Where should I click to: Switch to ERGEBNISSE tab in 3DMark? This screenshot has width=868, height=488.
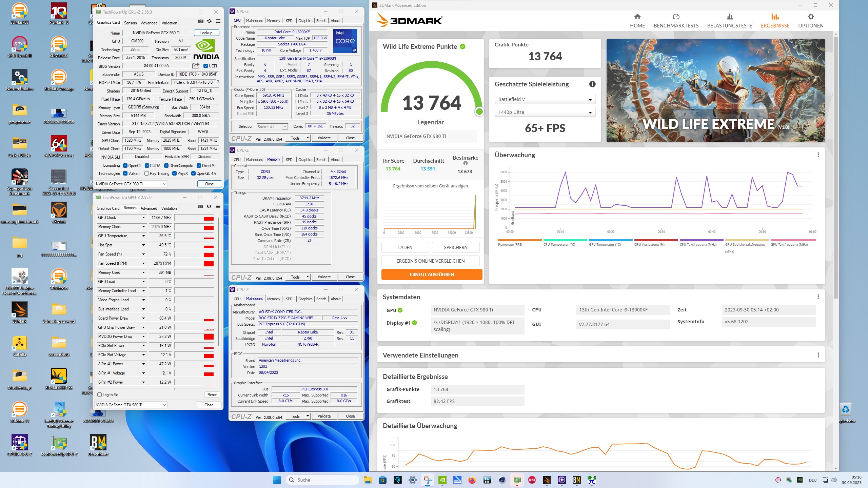775,21
